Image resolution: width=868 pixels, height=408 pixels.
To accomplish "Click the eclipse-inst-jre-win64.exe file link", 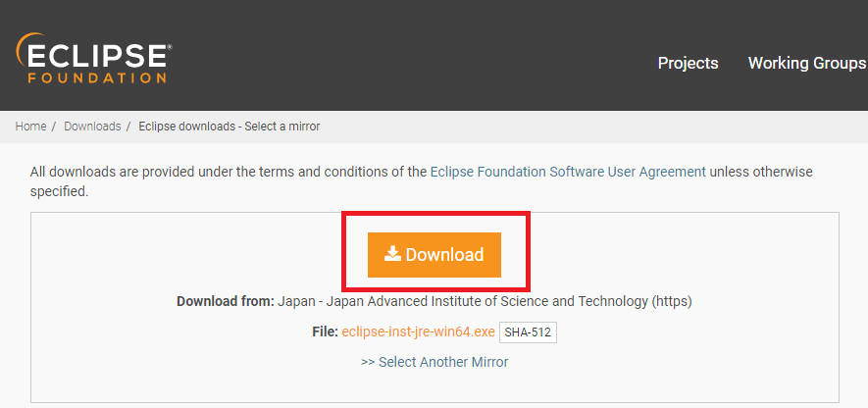I will tap(418, 331).
